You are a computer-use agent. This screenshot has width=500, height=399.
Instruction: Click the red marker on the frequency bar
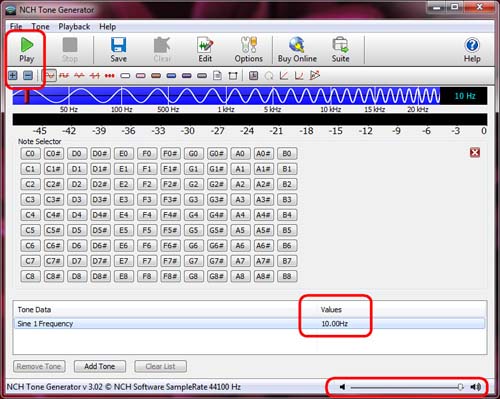click(x=27, y=96)
